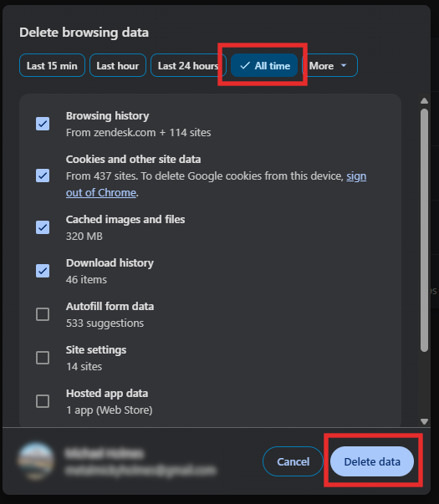This screenshot has width=439, height=504.
Task: Click the '320 MB' cache size text
Action: 84,237
